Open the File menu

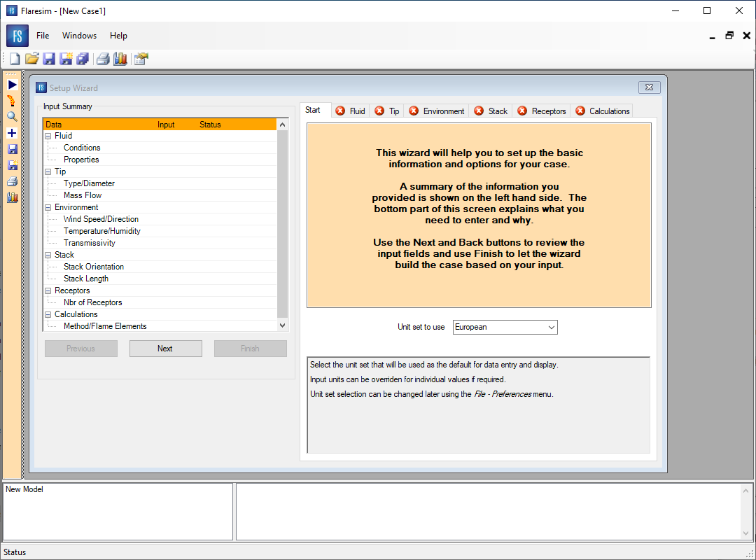tap(43, 36)
